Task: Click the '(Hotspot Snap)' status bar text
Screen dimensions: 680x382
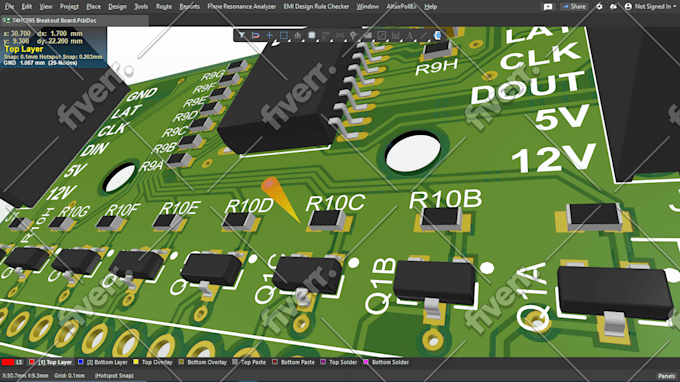Action: coord(114,376)
